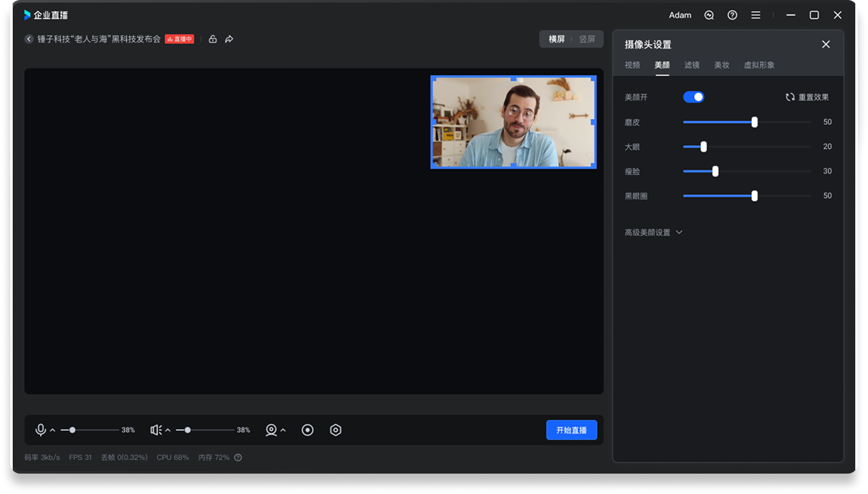
Task: Open camera device dropdown arrow
Action: (x=283, y=431)
